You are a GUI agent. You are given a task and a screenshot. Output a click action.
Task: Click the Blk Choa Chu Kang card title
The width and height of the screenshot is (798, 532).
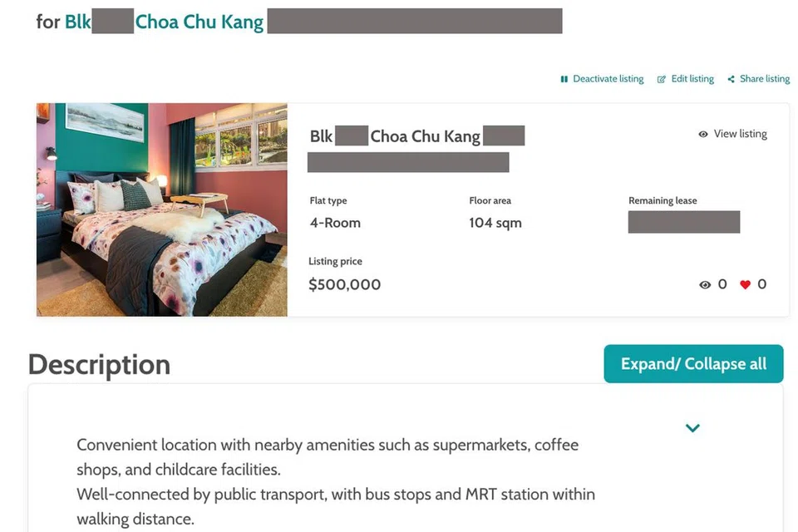(424, 136)
